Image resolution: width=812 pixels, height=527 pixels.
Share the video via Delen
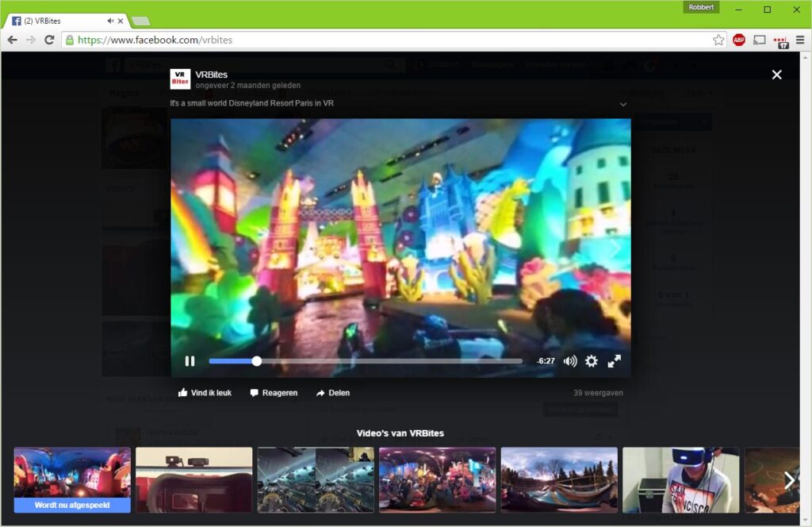pos(333,393)
